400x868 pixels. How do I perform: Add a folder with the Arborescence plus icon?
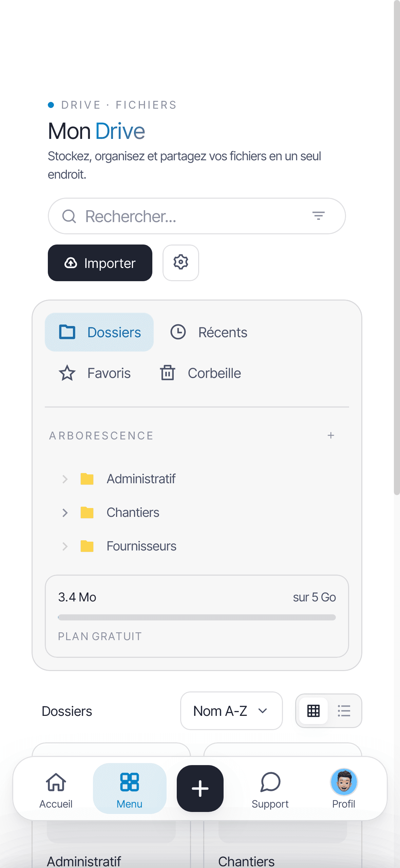[x=331, y=435]
